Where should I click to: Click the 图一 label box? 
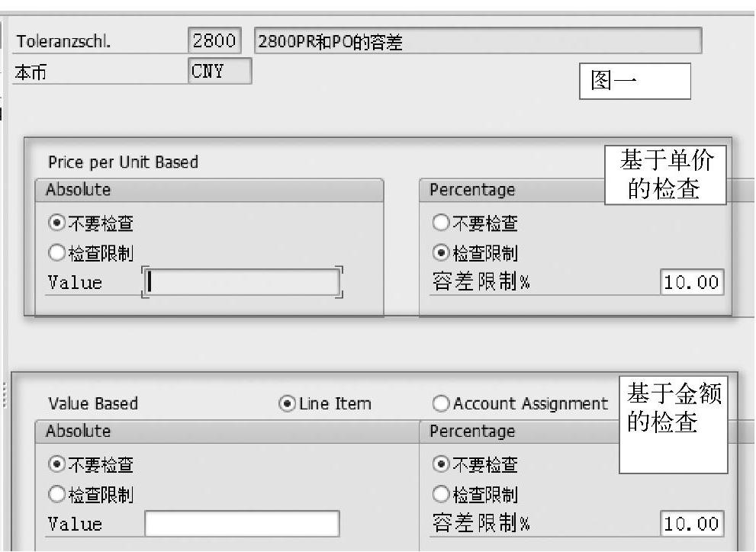point(635,82)
